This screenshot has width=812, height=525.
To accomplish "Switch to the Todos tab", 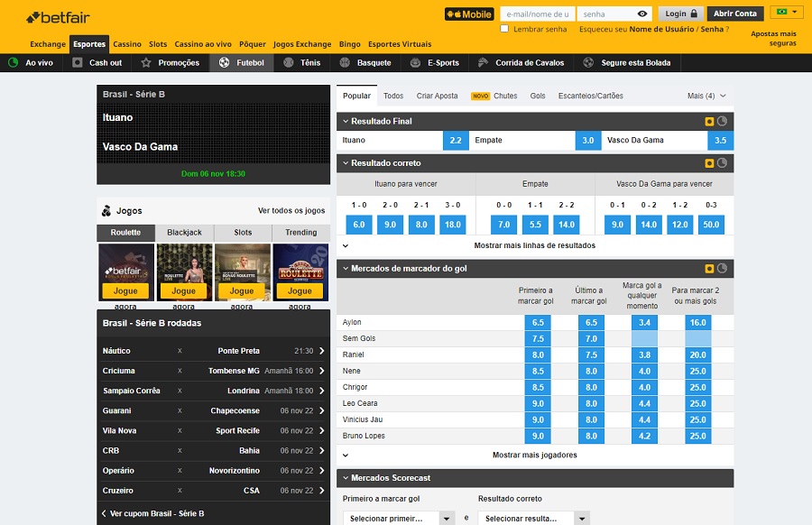I will [x=393, y=96].
